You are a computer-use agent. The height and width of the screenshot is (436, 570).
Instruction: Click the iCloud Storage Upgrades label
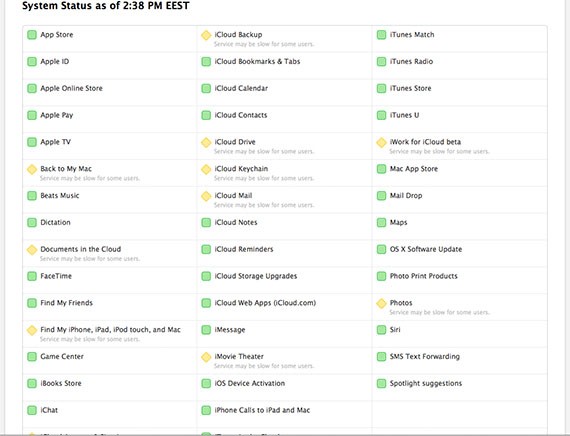point(256,276)
